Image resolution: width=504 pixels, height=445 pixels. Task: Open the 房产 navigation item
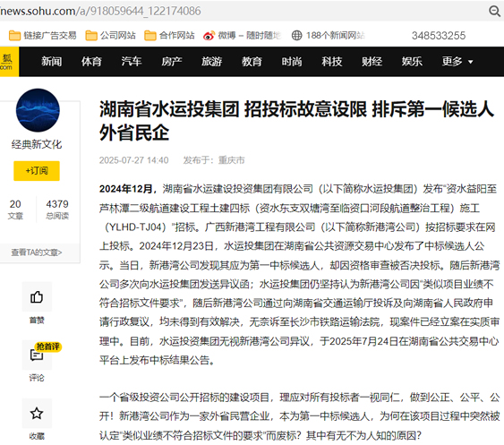click(172, 62)
